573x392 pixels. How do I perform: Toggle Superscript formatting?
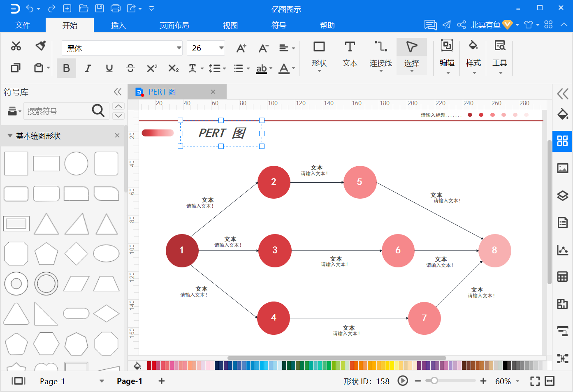click(x=152, y=68)
